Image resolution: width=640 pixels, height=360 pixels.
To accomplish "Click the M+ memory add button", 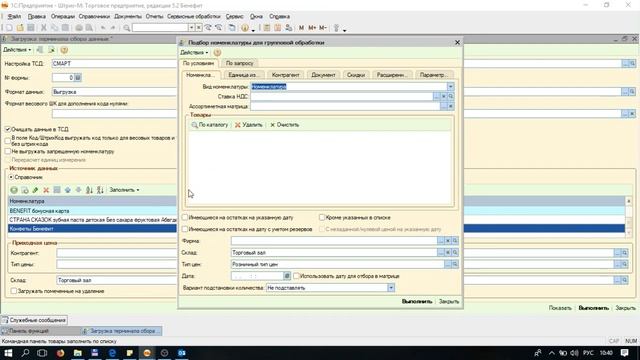I will (x=312, y=28).
